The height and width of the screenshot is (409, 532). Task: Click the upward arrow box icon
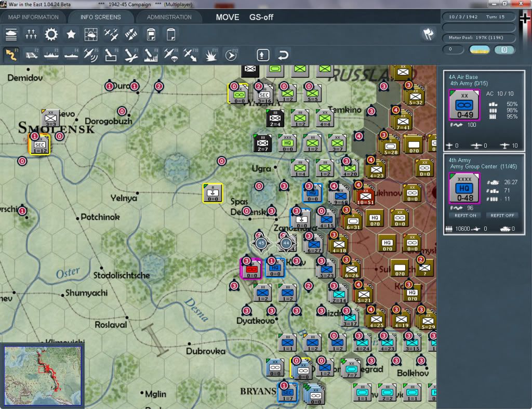[263, 55]
